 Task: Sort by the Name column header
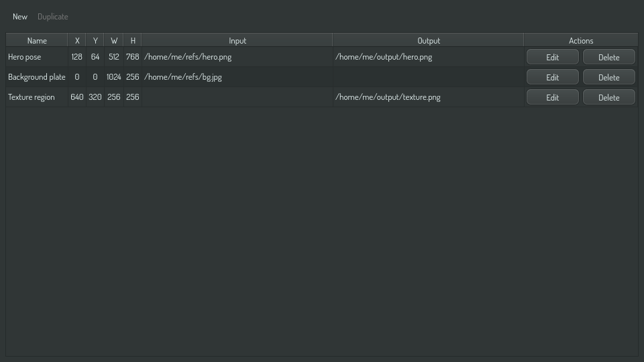pyautogui.click(x=37, y=40)
